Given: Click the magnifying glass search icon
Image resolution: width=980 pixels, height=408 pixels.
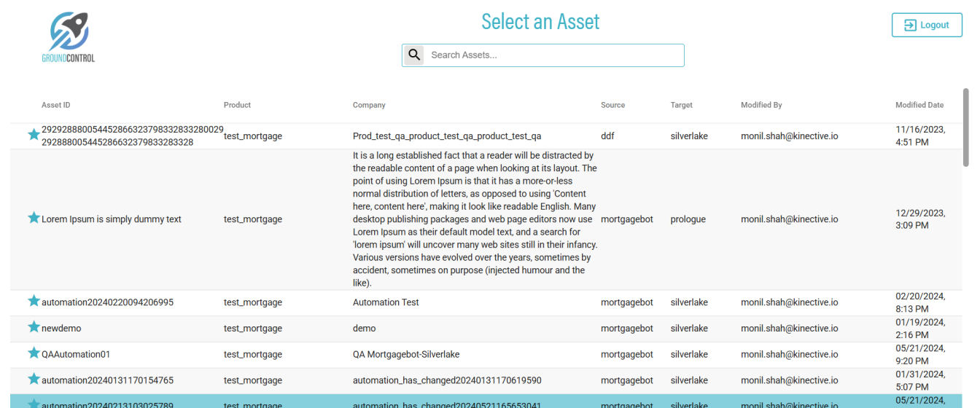Looking at the screenshot, I should tap(414, 55).
